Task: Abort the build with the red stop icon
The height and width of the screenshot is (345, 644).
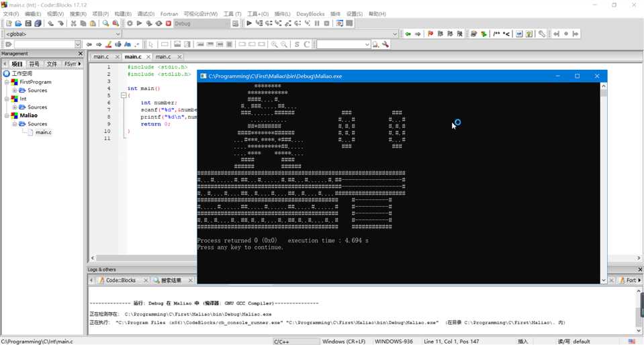Action: coord(169,23)
